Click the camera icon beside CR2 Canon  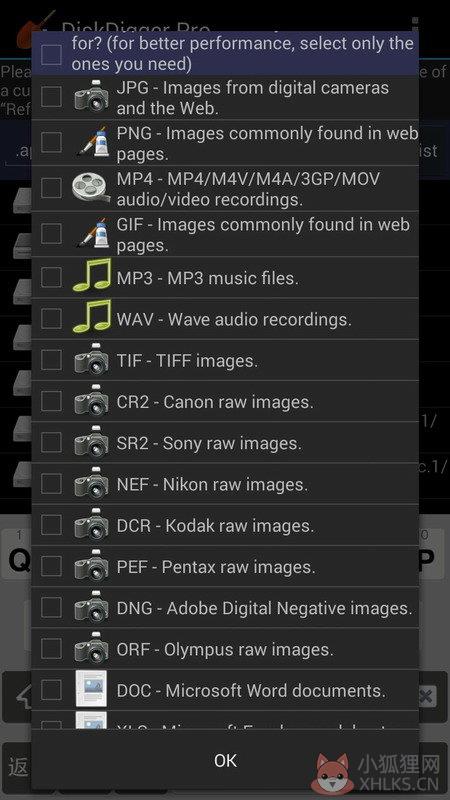(x=91, y=401)
